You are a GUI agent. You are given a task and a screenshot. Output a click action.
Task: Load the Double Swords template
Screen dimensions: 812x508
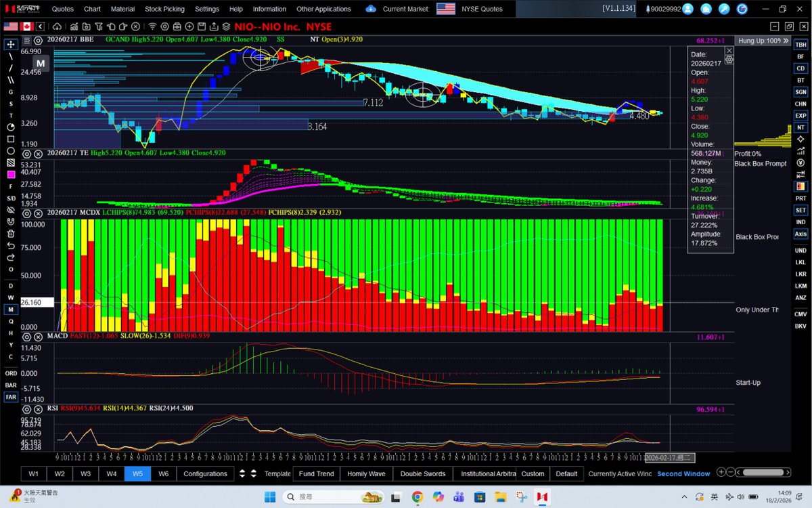pos(423,473)
